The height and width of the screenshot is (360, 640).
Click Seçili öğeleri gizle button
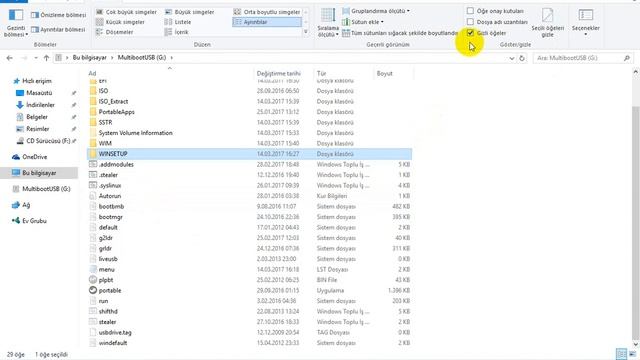547,23
